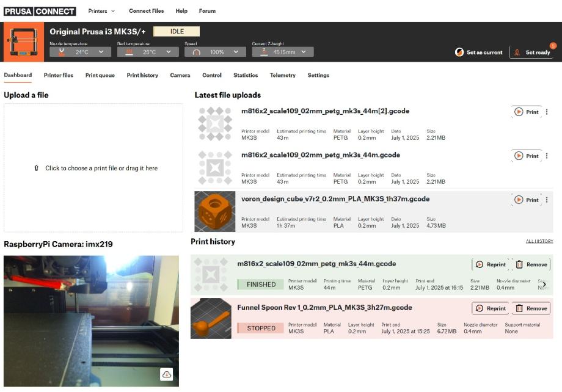Open Funnel Spoon Rev 1 gcode file name
Image resolution: width=562 pixels, height=392 pixels.
[324, 308]
